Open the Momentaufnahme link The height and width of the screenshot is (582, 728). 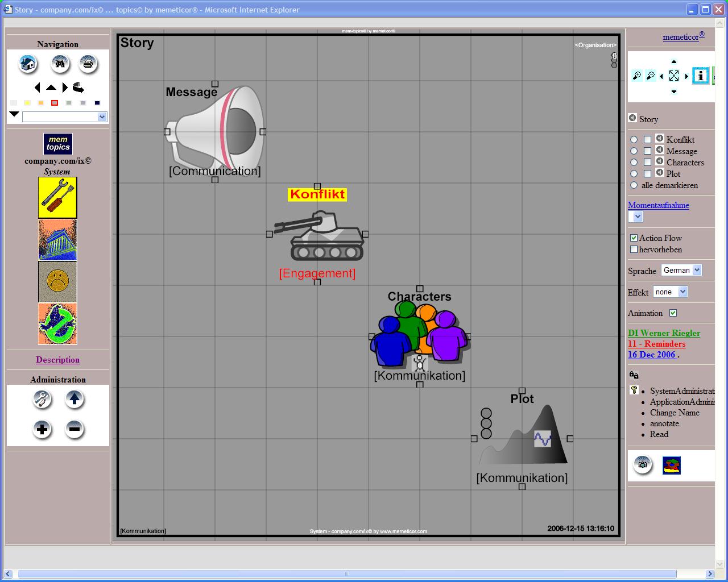[x=658, y=205]
